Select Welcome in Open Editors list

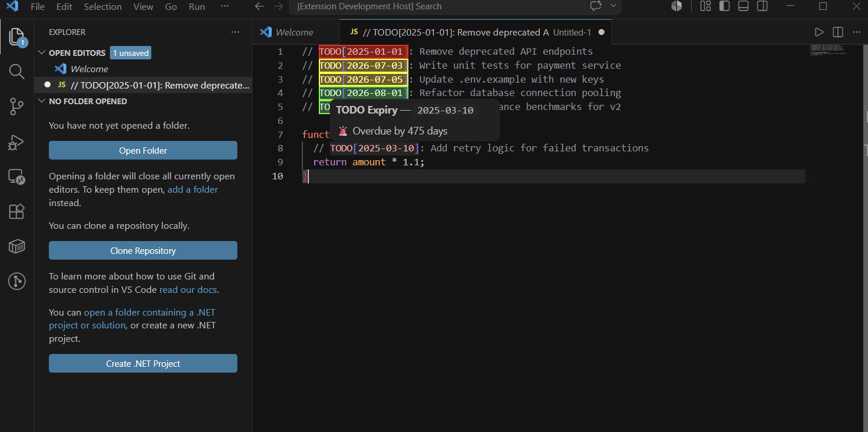pos(143,69)
